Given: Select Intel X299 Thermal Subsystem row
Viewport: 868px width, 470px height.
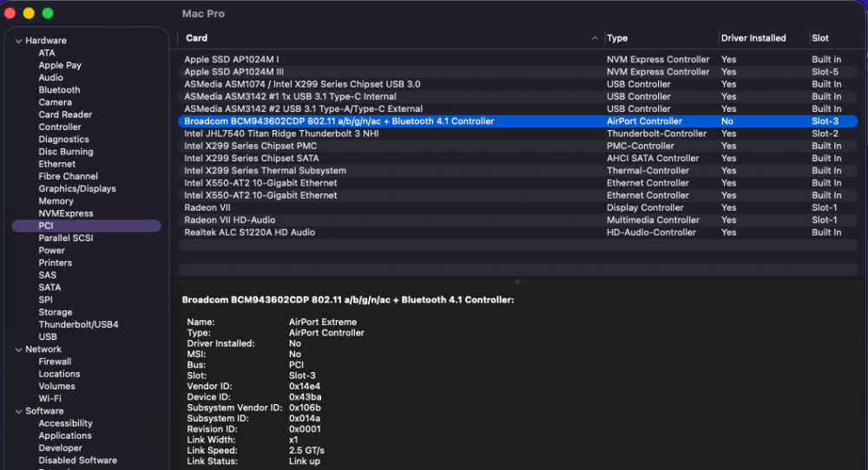Looking at the screenshot, I should 517,171.
